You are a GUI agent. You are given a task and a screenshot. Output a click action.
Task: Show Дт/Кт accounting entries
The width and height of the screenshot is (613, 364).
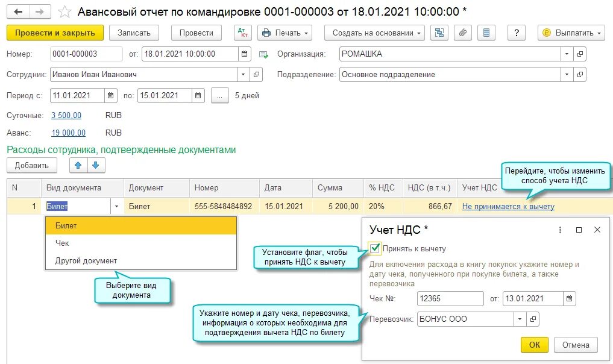tap(243, 33)
